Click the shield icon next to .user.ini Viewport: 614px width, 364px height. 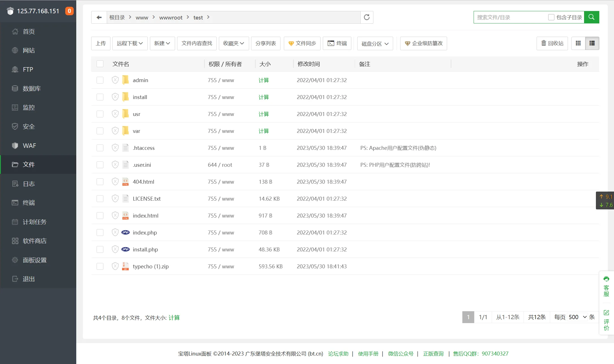(115, 165)
